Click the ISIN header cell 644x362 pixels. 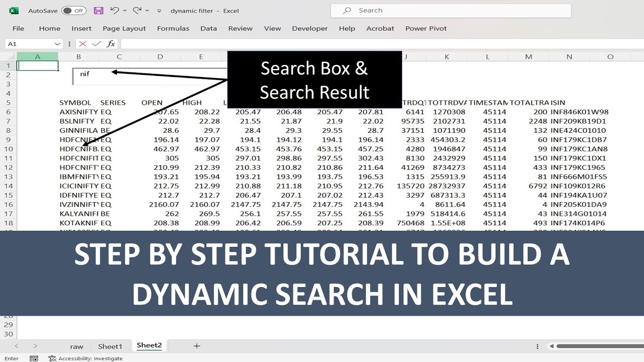click(558, 103)
